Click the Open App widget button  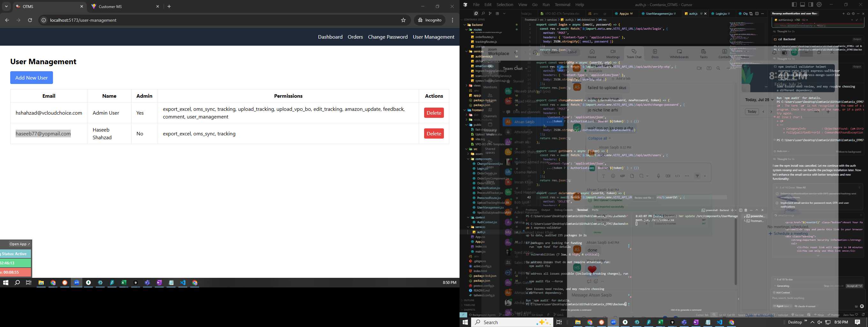click(19, 244)
